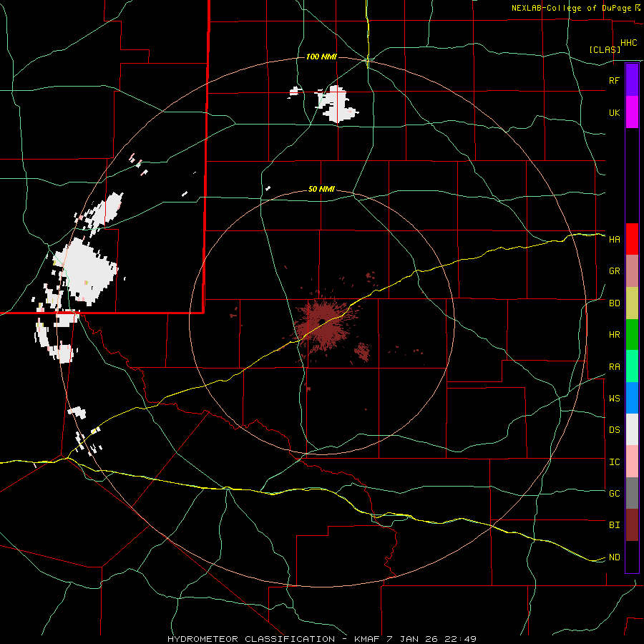Click the HHC product label
The width and height of the screenshot is (644, 644).
pos(629,43)
